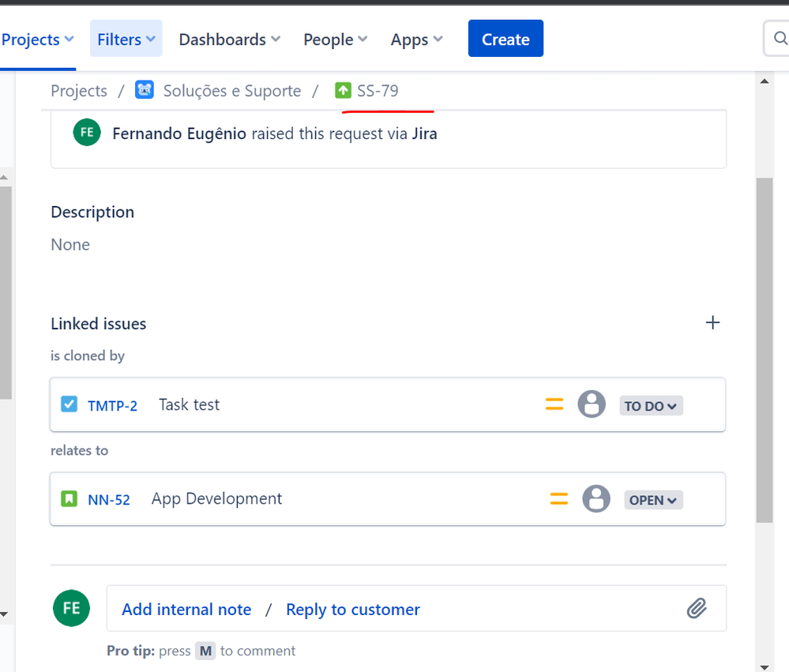
Task: Click the NN-52 story bookmark icon
Action: tap(69, 499)
